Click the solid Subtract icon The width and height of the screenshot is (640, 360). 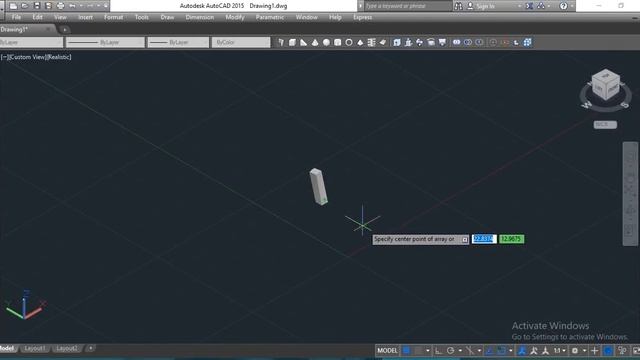point(468,42)
